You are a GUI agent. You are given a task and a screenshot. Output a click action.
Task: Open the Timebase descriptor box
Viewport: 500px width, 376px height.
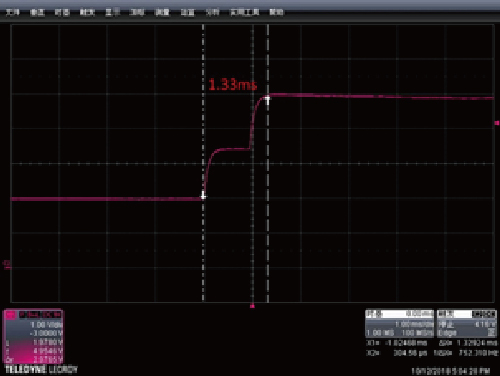(400, 324)
